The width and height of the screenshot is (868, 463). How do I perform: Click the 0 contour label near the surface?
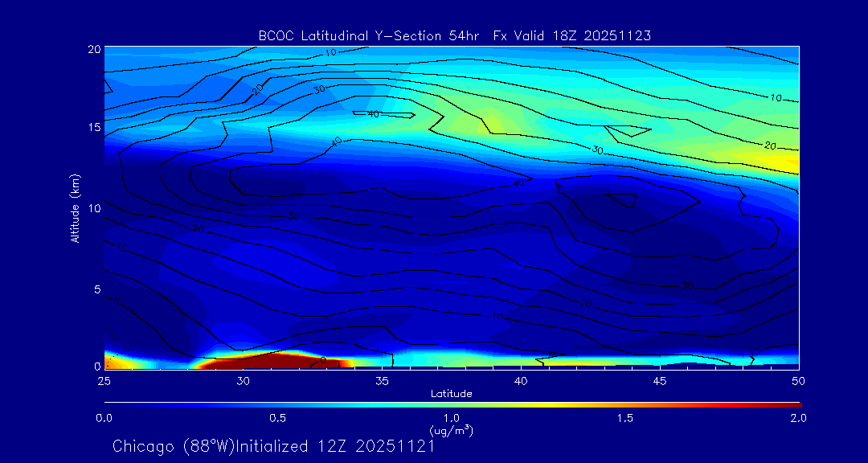click(323, 360)
